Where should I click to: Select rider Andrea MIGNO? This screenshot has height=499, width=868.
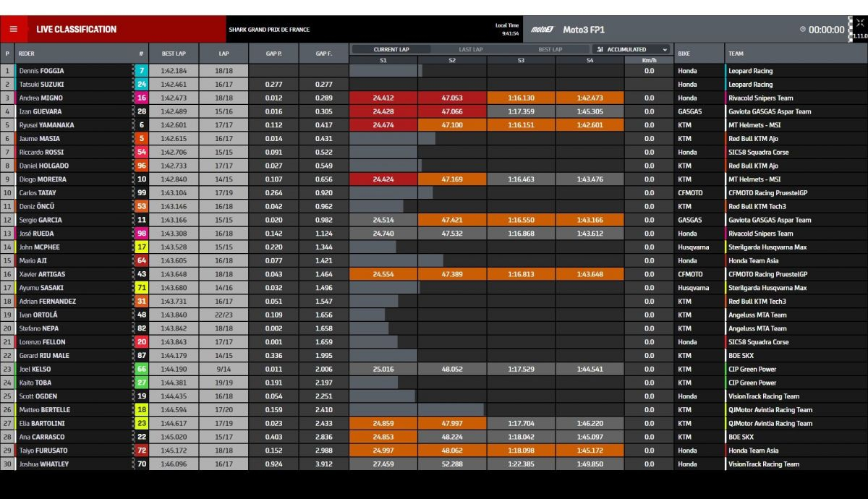tap(40, 98)
